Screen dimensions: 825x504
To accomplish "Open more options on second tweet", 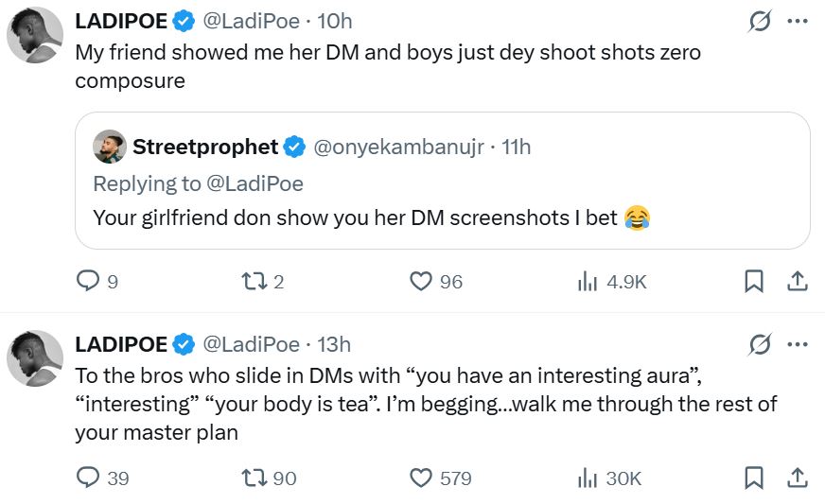I will tap(798, 344).
